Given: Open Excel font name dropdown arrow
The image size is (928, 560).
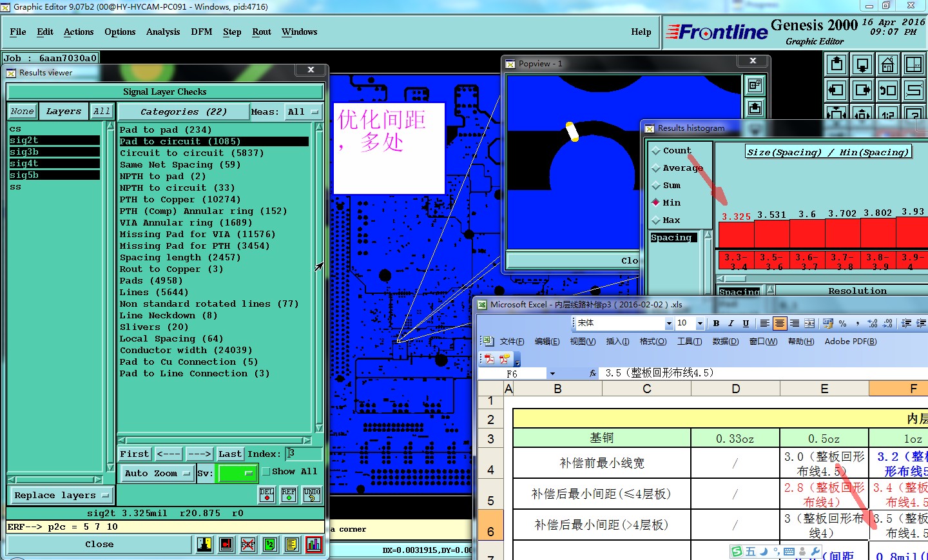Looking at the screenshot, I should tap(669, 323).
